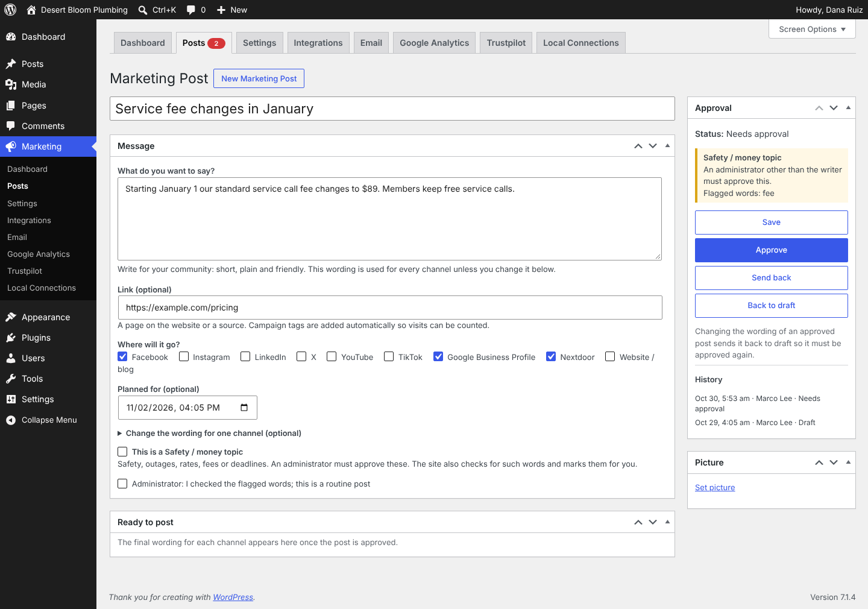Open the Posts pushpin icon in sidebar

(x=11, y=64)
